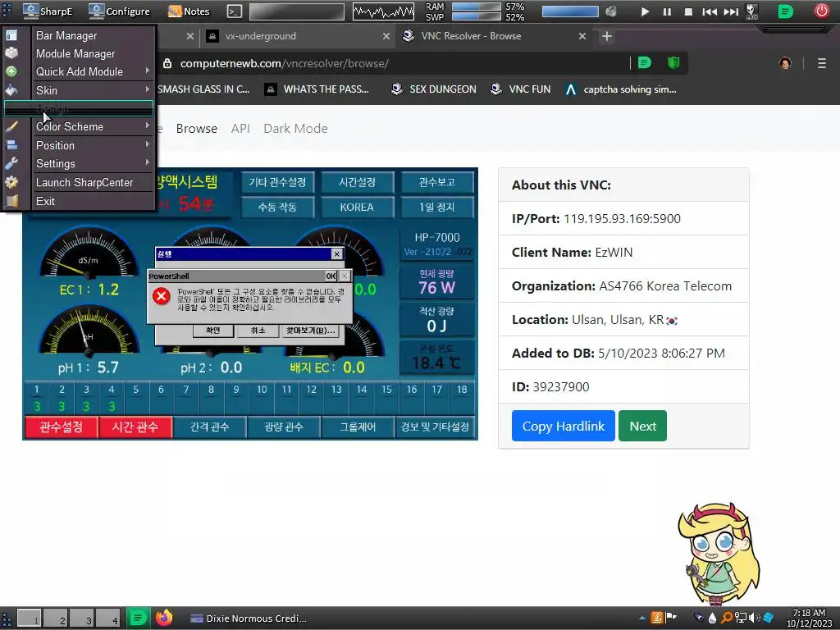The image size is (840, 630).
Task: Close the vx-underground tab
Action: click(x=386, y=36)
